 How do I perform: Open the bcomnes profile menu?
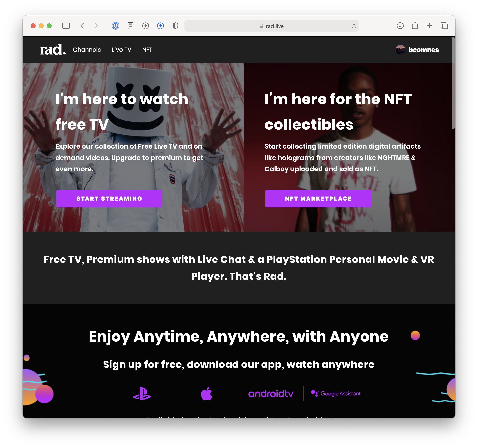coord(417,50)
